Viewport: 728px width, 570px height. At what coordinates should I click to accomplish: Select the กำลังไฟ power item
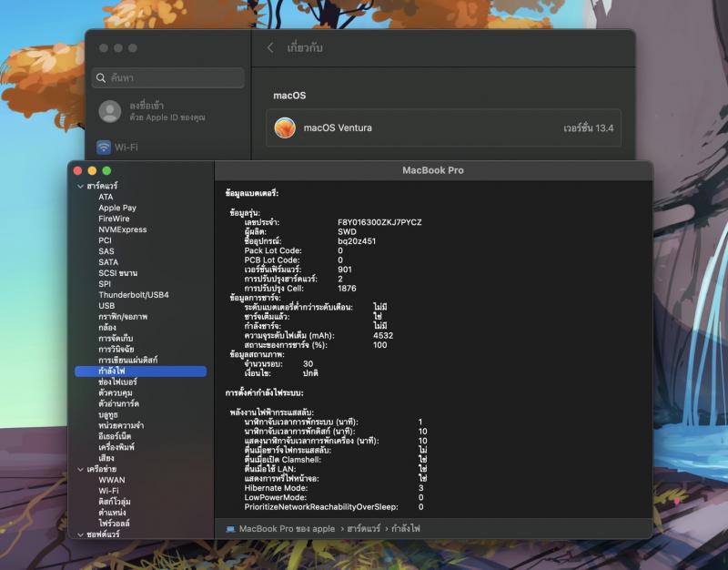[112, 372]
